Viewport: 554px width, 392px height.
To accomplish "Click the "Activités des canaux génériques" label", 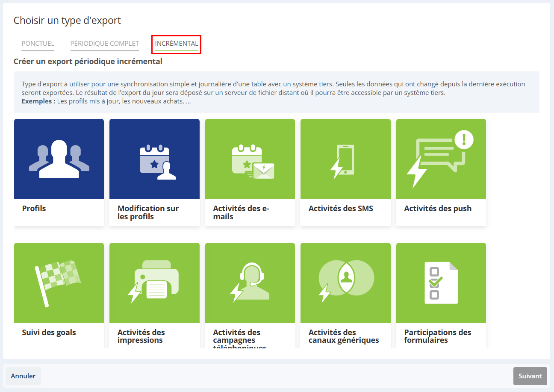I will 344,336.
